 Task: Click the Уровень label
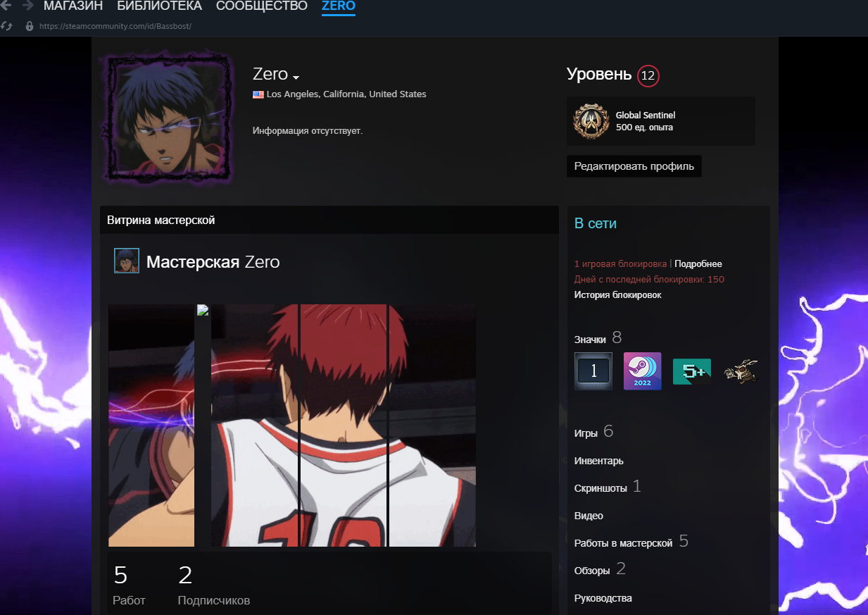[599, 74]
